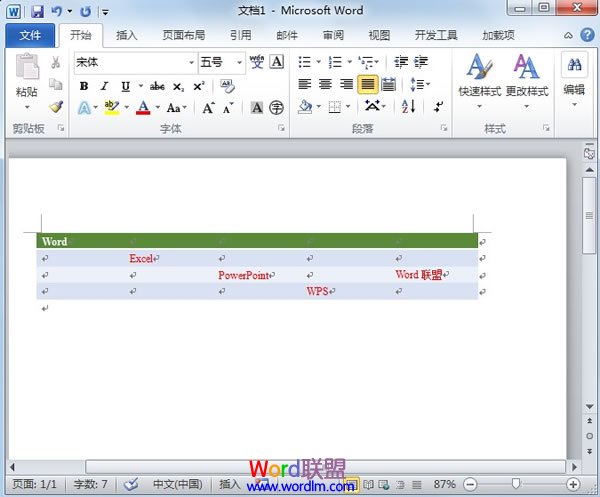Open the Font (字体) dialog launcher

point(282,128)
